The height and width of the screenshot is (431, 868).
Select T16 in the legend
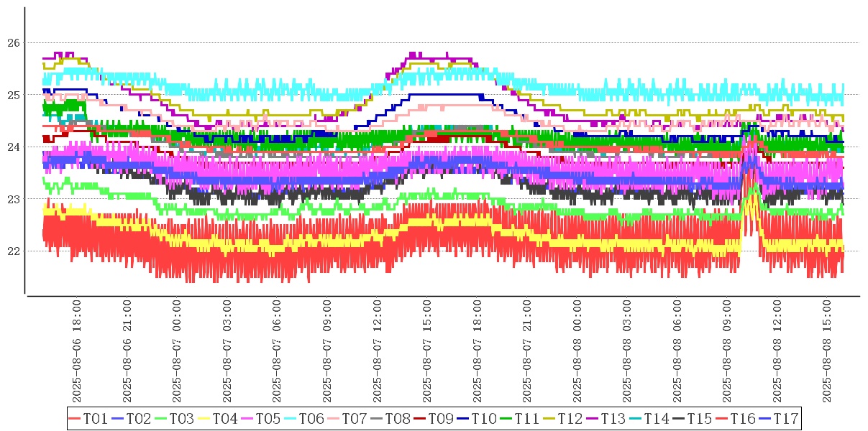(742, 419)
